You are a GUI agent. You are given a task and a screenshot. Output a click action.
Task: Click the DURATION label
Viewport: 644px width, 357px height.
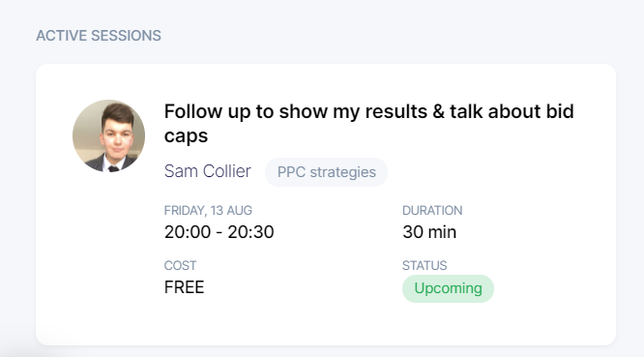pos(432,210)
